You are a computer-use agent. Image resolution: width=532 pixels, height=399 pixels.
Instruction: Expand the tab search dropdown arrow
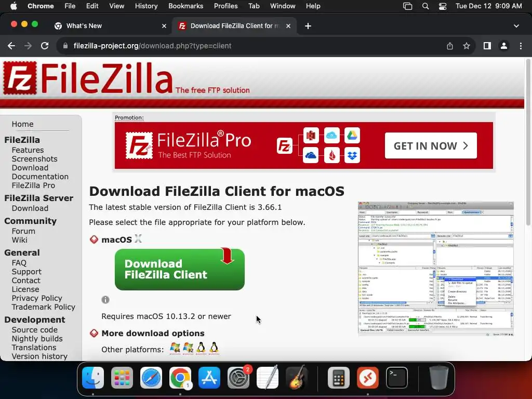[516, 26]
